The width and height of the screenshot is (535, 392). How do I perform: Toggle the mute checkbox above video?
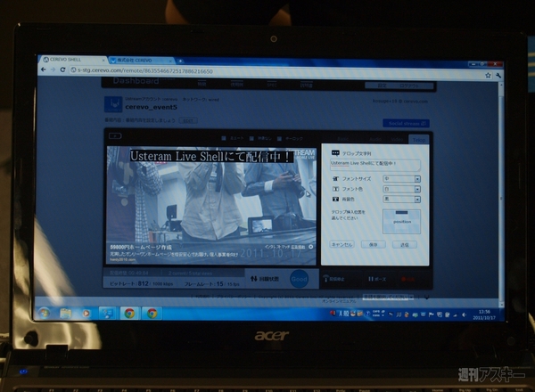[x=224, y=138]
